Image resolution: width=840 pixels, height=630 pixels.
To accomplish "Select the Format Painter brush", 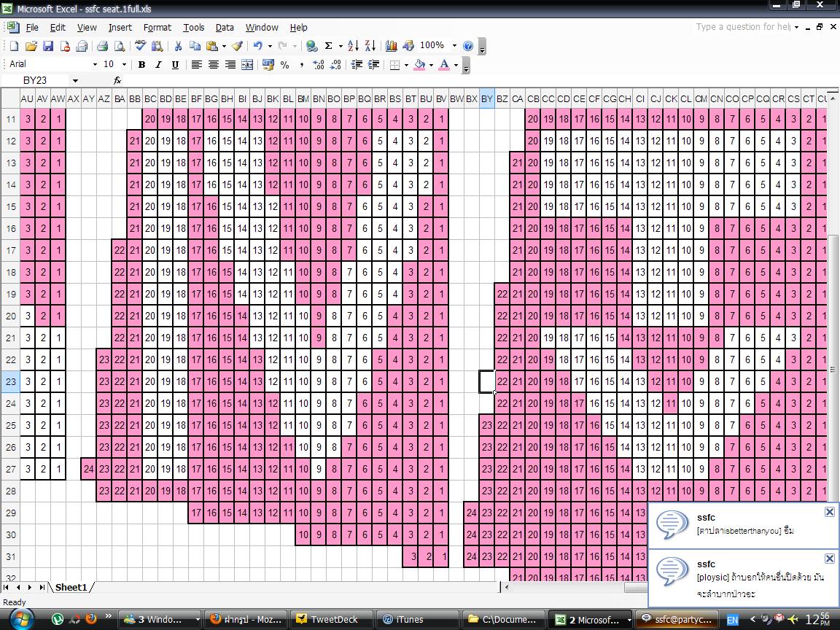I will click(237, 46).
